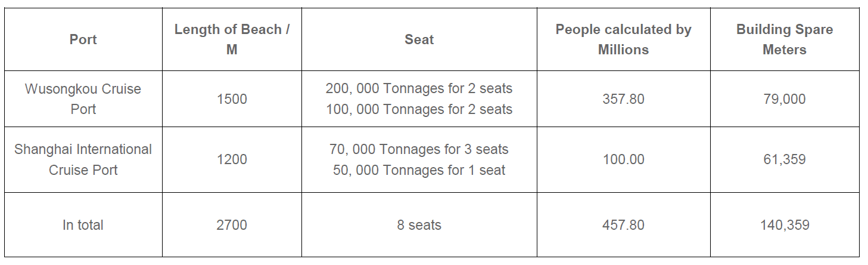Select the 100.00 people value
This screenshot has height=265, width=868.
point(623,159)
